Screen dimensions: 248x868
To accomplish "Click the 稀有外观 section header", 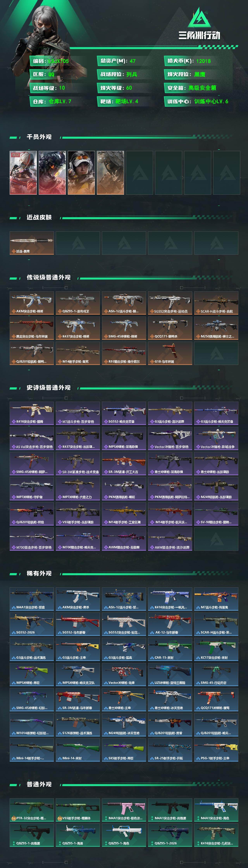I will (x=39, y=573).
